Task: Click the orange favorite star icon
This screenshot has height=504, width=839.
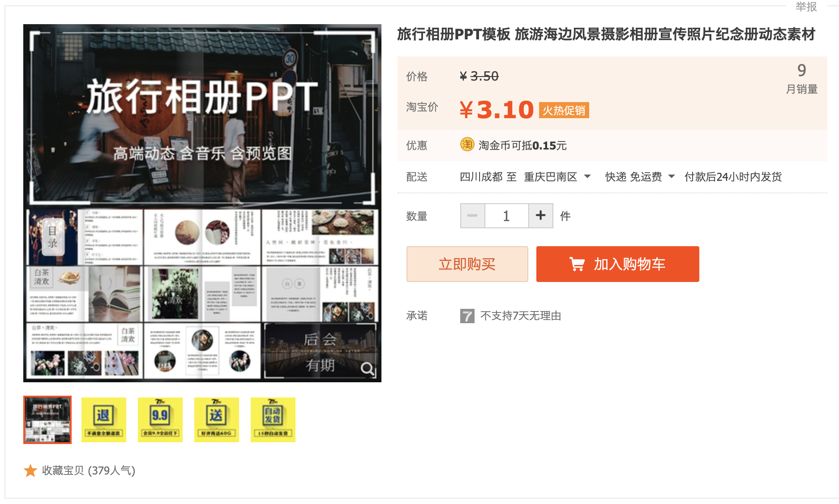Action: pos(30,470)
